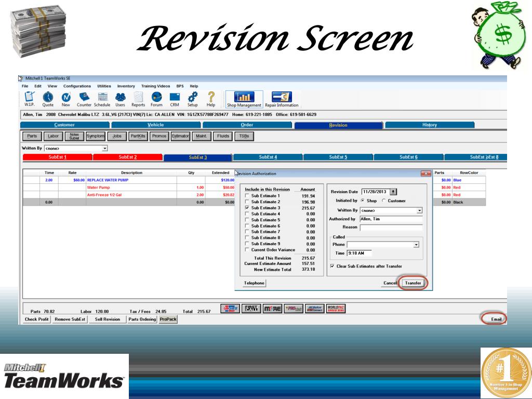Open the Users icon
532x399 pixels.
point(120,99)
